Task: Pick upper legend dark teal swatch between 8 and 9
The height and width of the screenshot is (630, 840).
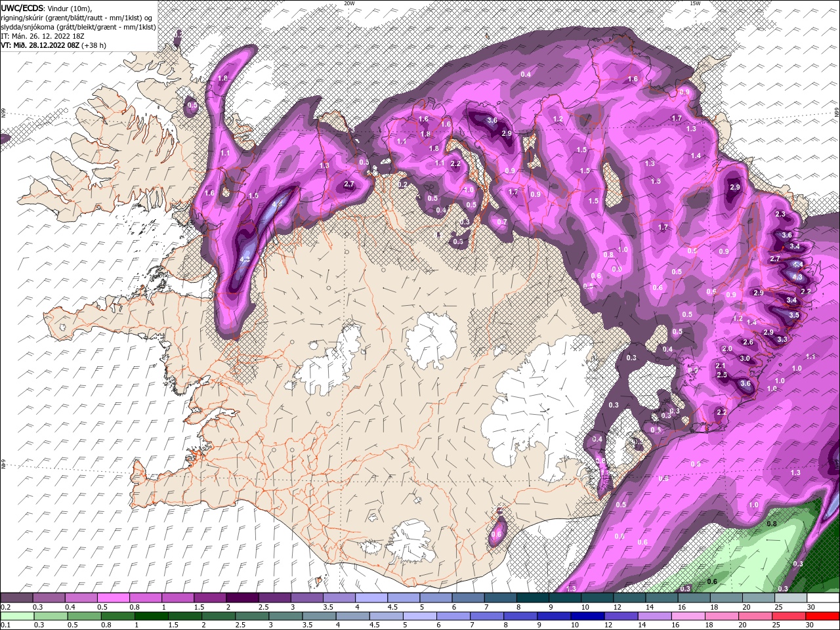Action: point(533,598)
